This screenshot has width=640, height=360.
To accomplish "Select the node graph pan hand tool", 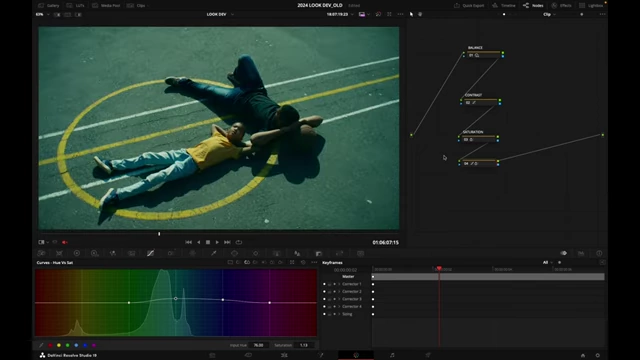I will pos(420,14).
